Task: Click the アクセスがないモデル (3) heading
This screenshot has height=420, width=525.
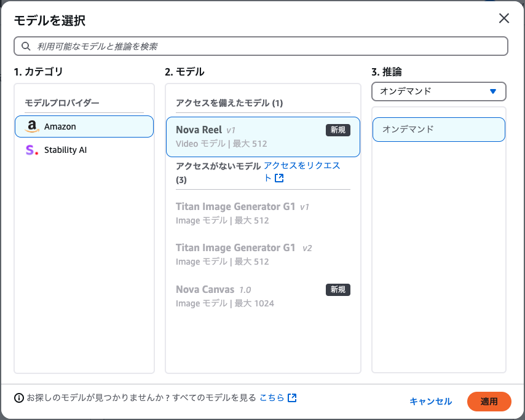Action: [218, 173]
